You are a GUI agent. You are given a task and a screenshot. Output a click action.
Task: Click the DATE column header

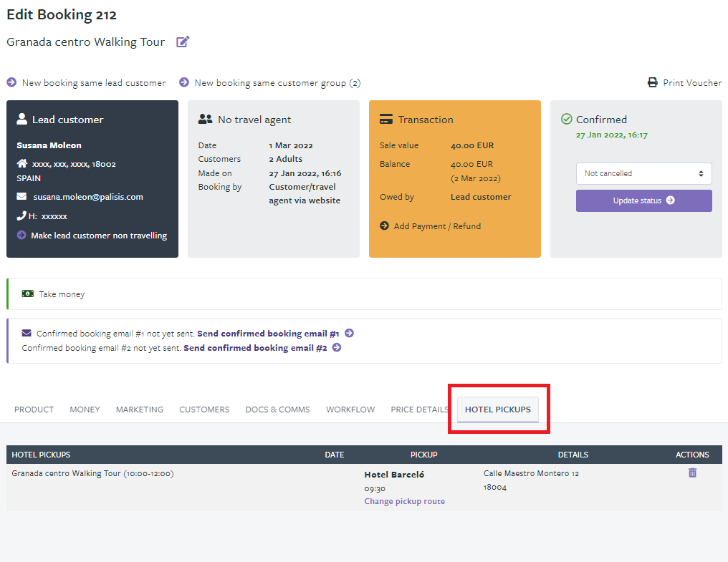(x=335, y=455)
